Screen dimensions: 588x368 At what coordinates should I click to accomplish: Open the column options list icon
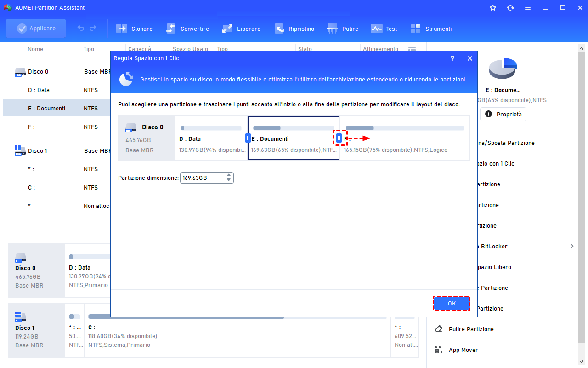412,49
